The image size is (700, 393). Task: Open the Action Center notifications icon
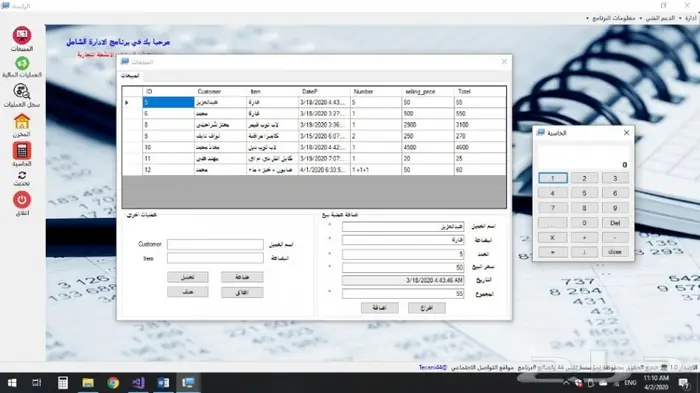click(683, 383)
